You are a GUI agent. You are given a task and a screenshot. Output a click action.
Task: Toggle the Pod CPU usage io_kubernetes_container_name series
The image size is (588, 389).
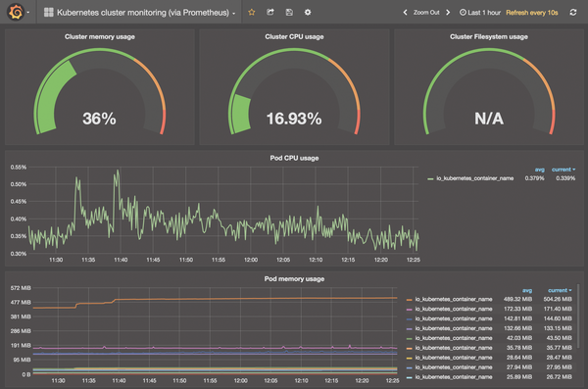point(475,178)
